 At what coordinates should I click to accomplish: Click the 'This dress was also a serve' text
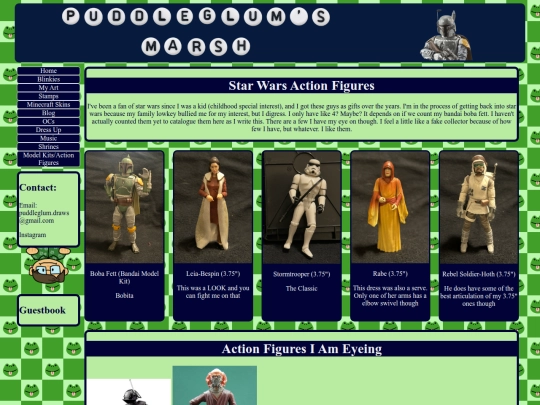pyautogui.click(x=390, y=295)
